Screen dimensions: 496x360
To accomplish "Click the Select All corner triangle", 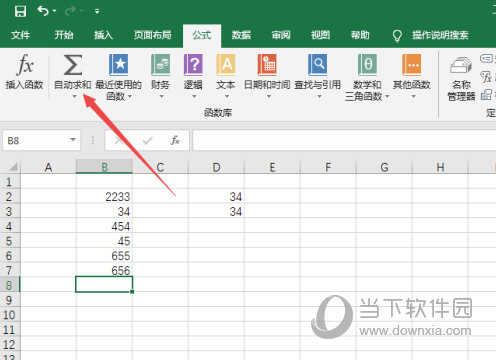I will (x=13, y=166).
